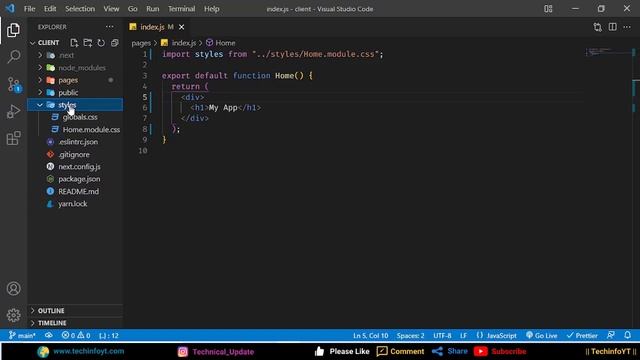The image size is (640, 360).
Task: Open .eslintrc.json file
Action: tap(75, 142)
